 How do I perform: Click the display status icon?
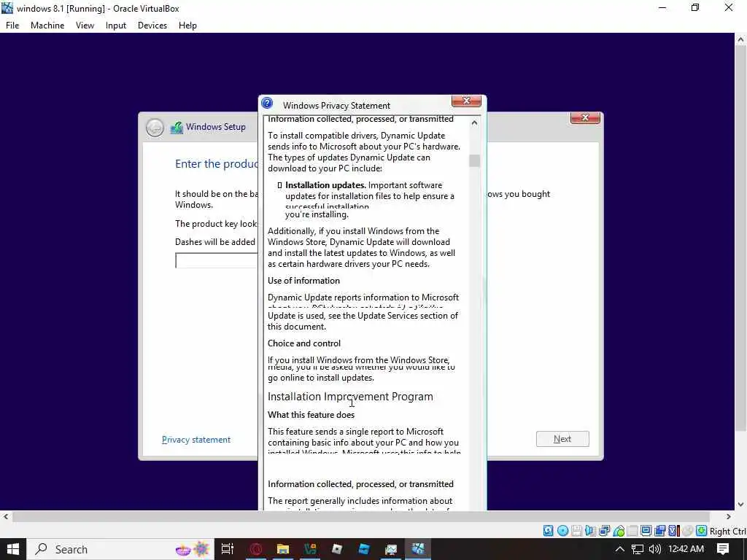646,531
